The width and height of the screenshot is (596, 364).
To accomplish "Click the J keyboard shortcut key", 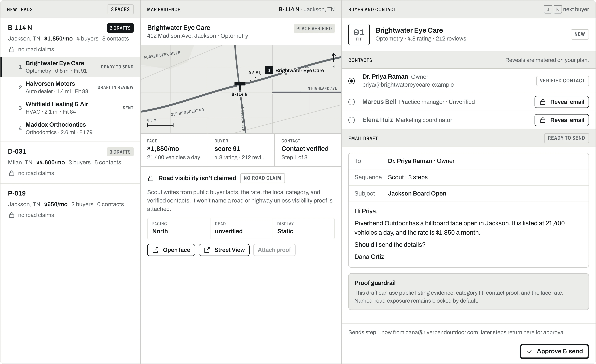I will (548, 9).
